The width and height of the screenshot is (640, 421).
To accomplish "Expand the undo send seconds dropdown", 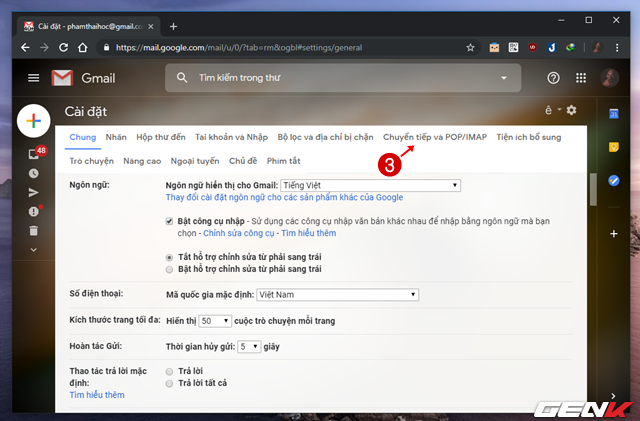I will 250,346.
